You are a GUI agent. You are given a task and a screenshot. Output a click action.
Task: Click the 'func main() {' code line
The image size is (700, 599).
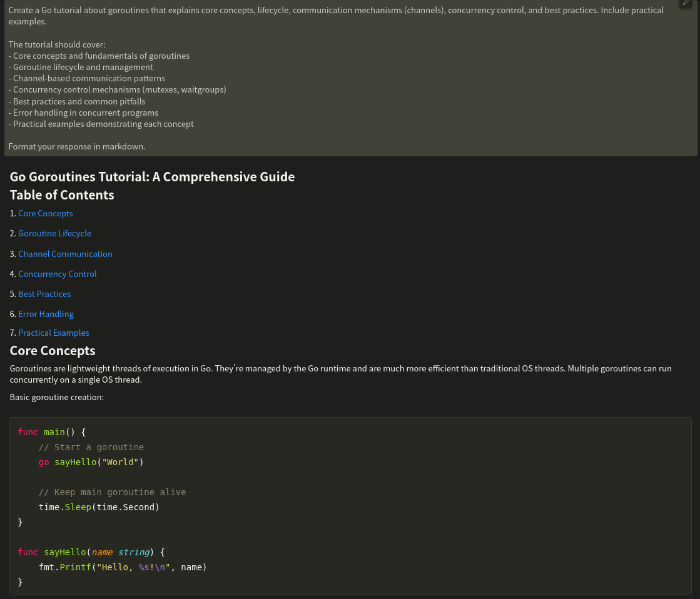pyautogui.click(x=51, y=432)
